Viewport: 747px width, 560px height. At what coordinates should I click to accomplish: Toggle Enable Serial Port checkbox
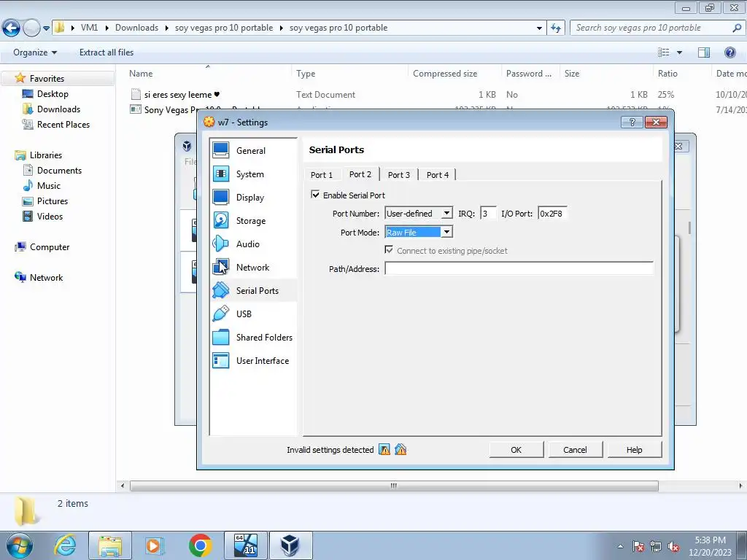[x=315, y=195]
